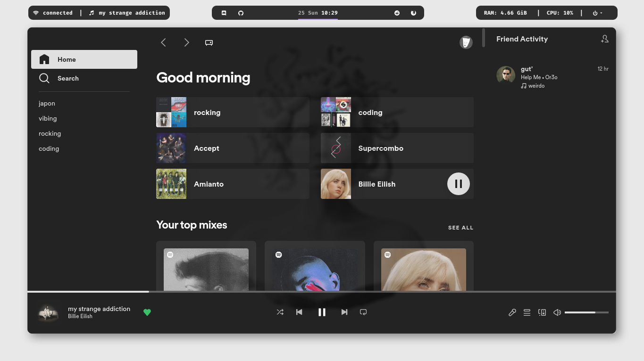The height and width of the screenshot is (361, 644).
Task: Open the Reddit icon in the top bar
Action: point(397,13)
